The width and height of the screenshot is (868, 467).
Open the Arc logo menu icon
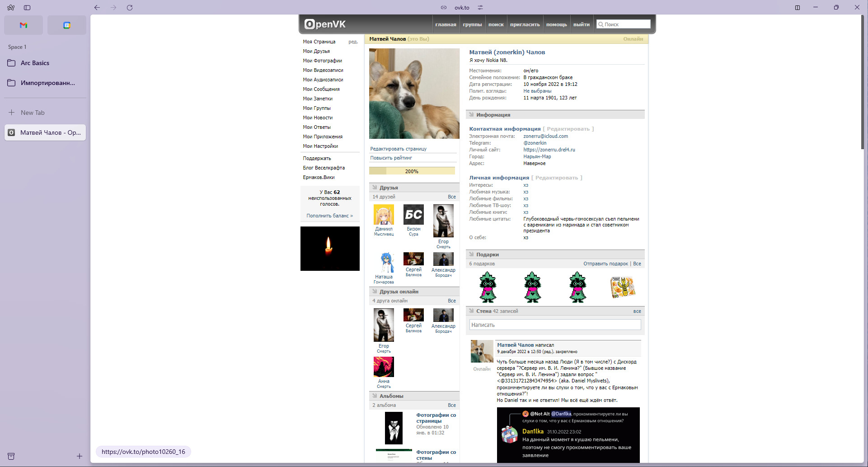click(x=11, y=8)
